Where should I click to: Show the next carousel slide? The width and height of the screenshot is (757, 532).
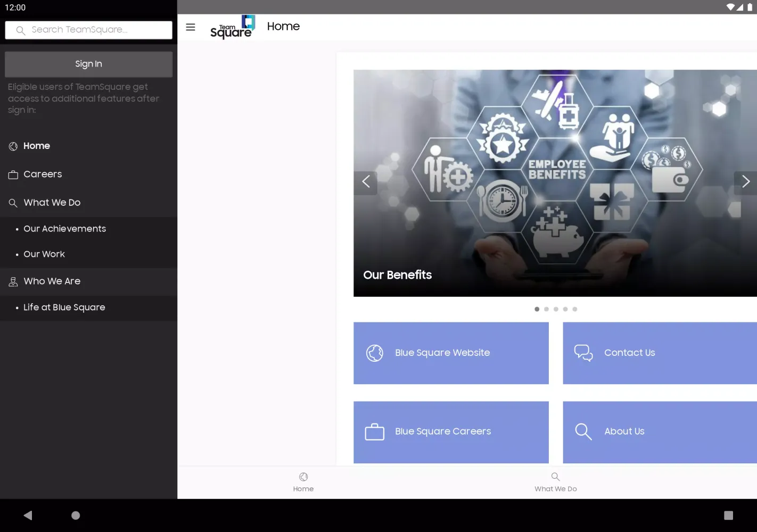pyautogui.click(x=745, y=182)
